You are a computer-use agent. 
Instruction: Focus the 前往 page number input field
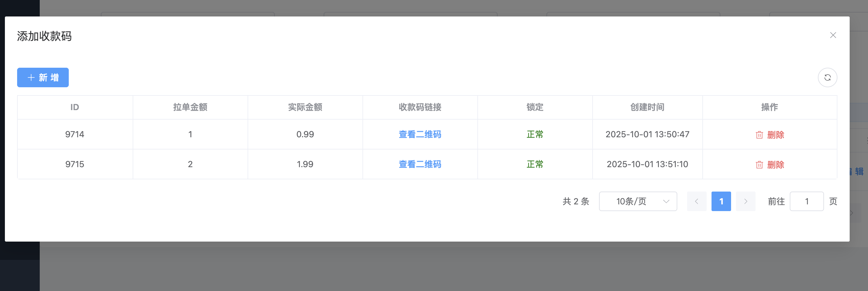pos(806,202)
